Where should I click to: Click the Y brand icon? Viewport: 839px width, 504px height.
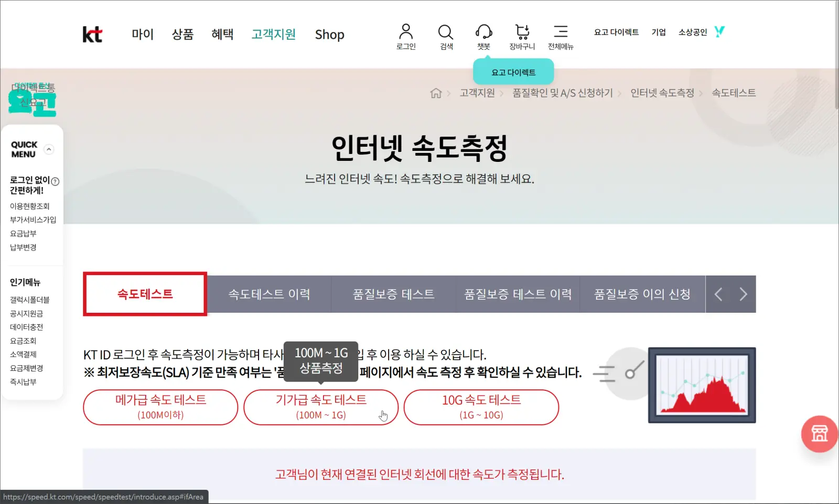(719, 31)
